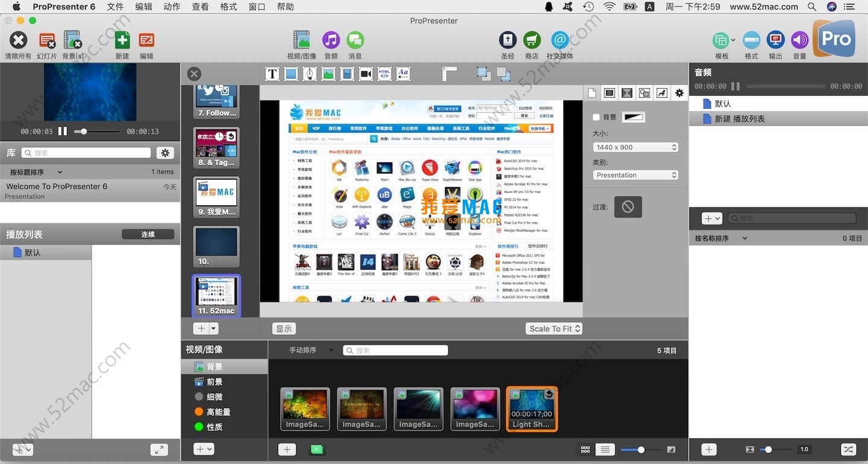
Task: Add media with the plus button
Action: coord(287,450)
